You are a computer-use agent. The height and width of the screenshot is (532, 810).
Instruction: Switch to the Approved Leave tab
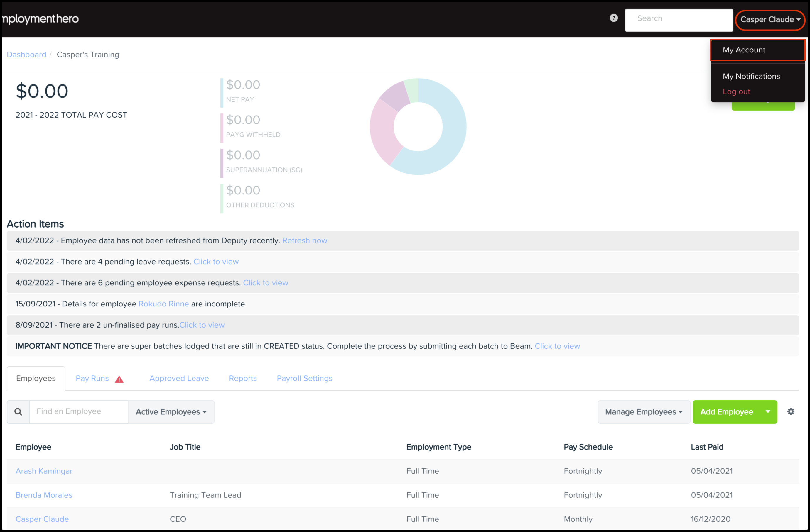click(x=179, y=378)
